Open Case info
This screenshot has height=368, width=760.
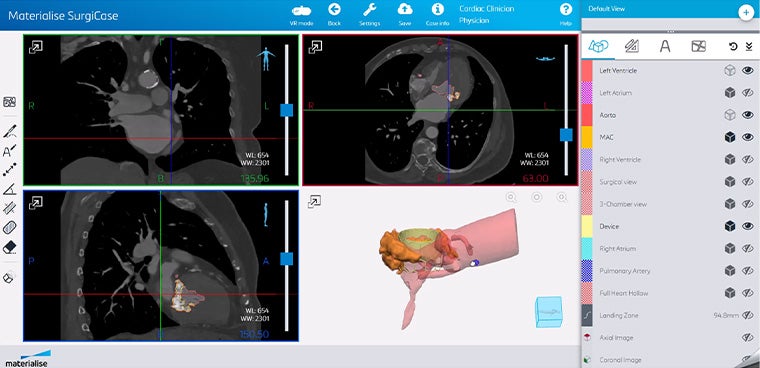[x=438, y=15]
